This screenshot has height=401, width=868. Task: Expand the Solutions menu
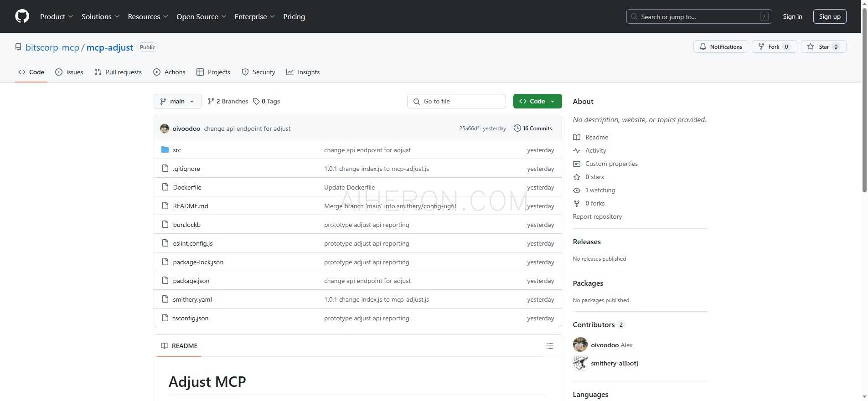click(x=100, y=16)
